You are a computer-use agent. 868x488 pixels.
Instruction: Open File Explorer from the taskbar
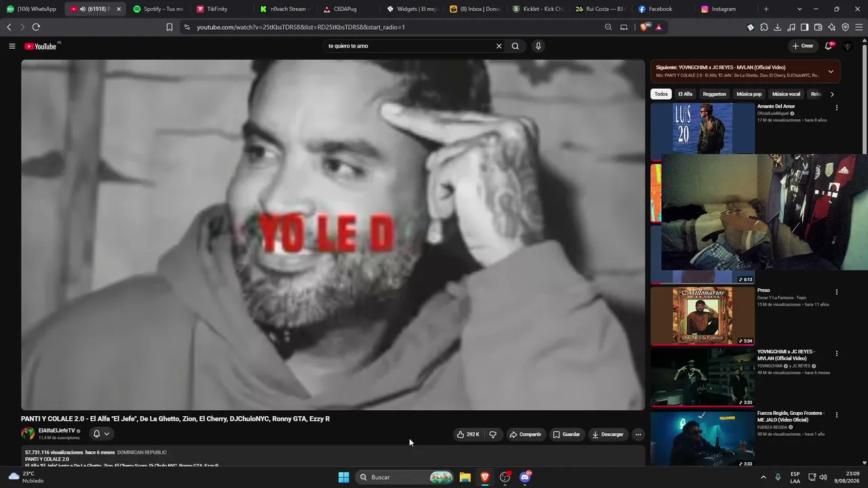coord(465,477)
